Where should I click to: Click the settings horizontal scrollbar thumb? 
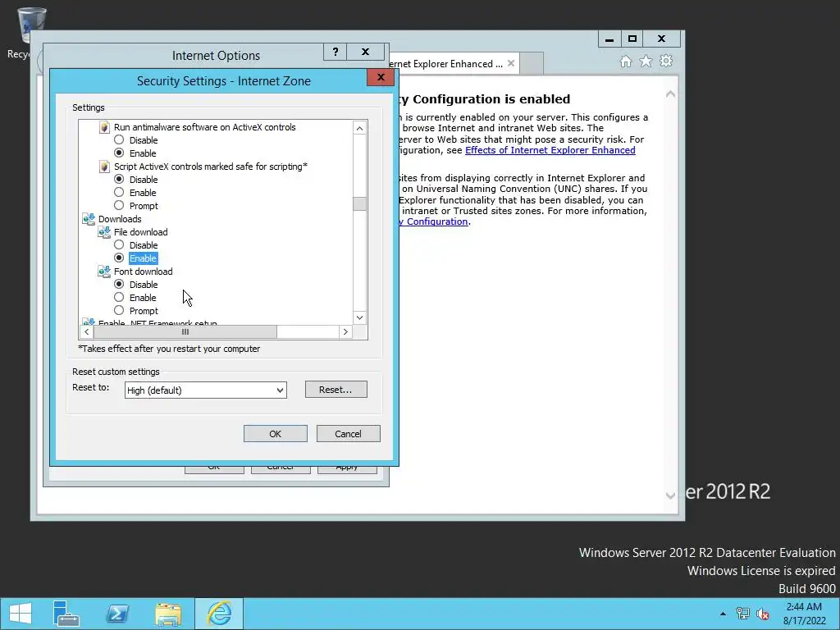(x=185, y=332)
